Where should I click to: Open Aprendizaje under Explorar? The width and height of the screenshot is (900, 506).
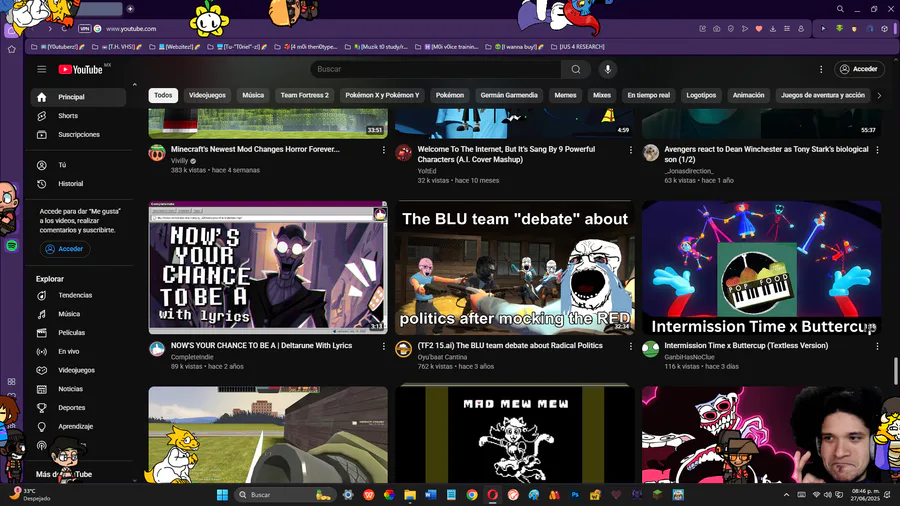point(78,427)
